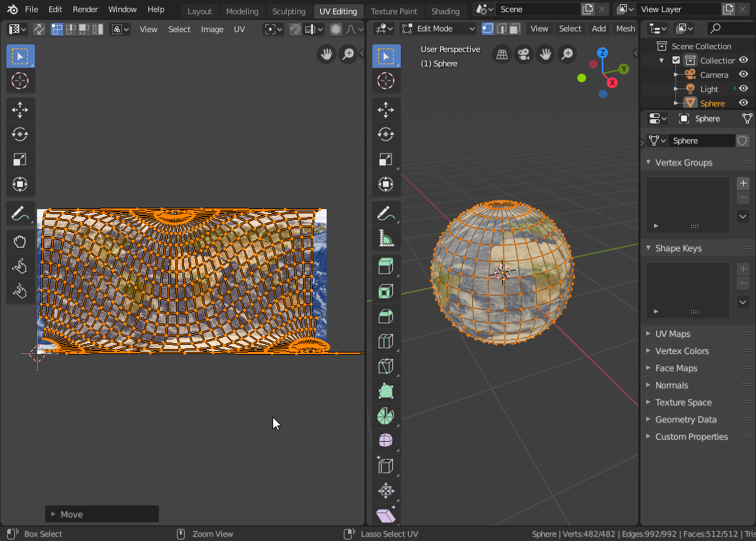Image resolution: width=756 pixels, height=541 pixels.
Task: Select the Grab sculpt tool in the UV editor
Action: 20,241
